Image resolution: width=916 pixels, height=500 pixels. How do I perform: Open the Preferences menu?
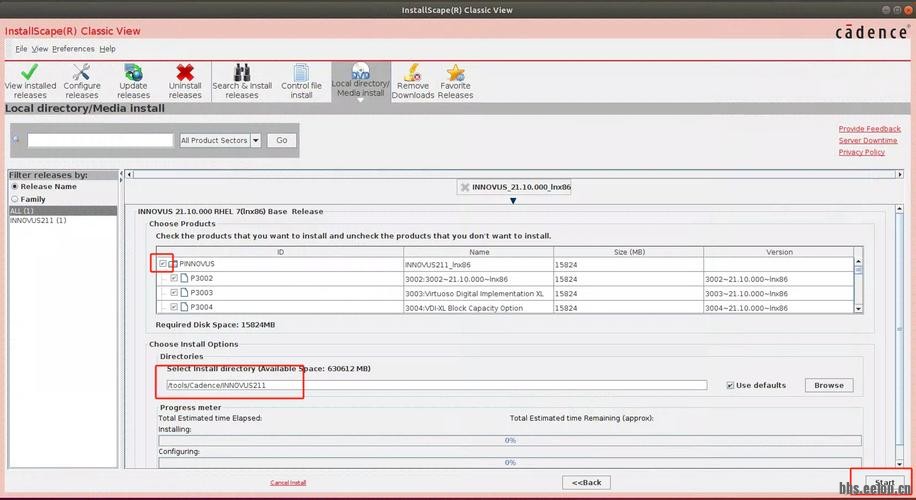[x=73, y=49]
